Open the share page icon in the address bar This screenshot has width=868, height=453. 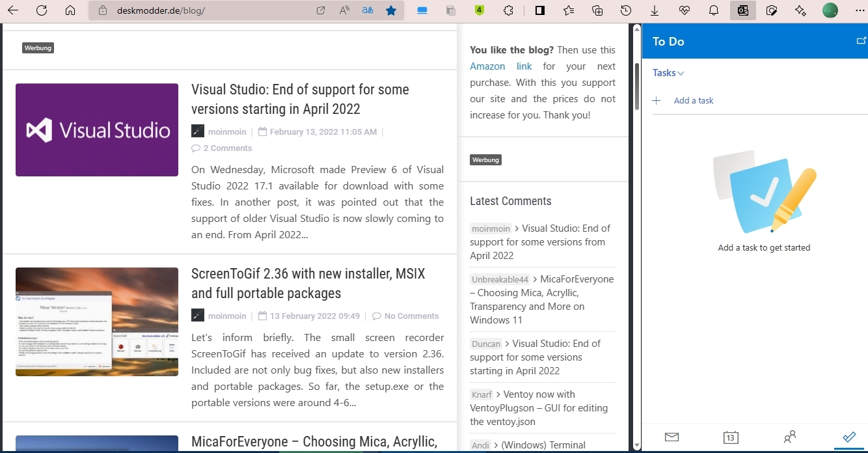click(x=321, y=10)
